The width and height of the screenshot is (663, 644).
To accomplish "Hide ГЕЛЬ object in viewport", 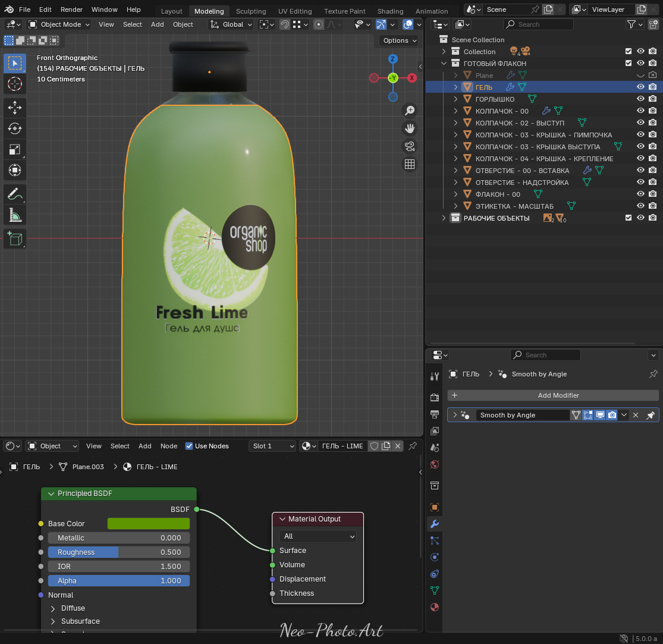I will (x=640, y=87).
